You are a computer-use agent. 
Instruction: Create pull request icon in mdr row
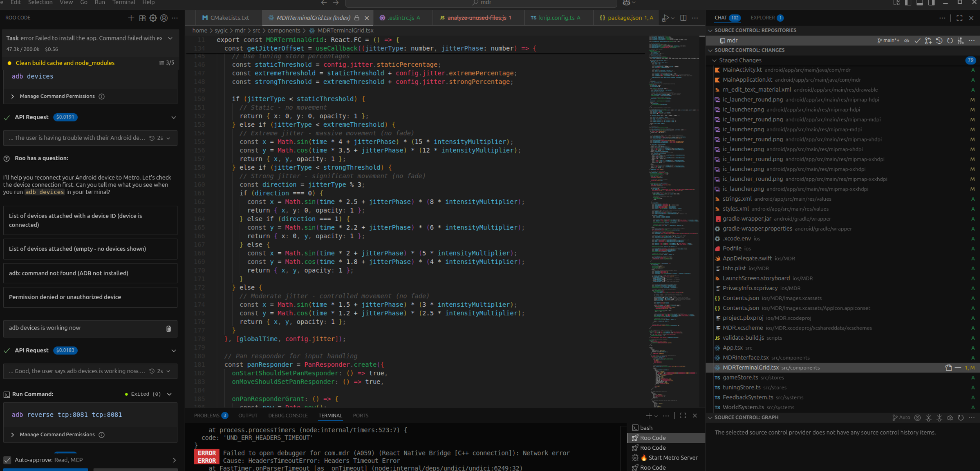[x=928, y=40]
